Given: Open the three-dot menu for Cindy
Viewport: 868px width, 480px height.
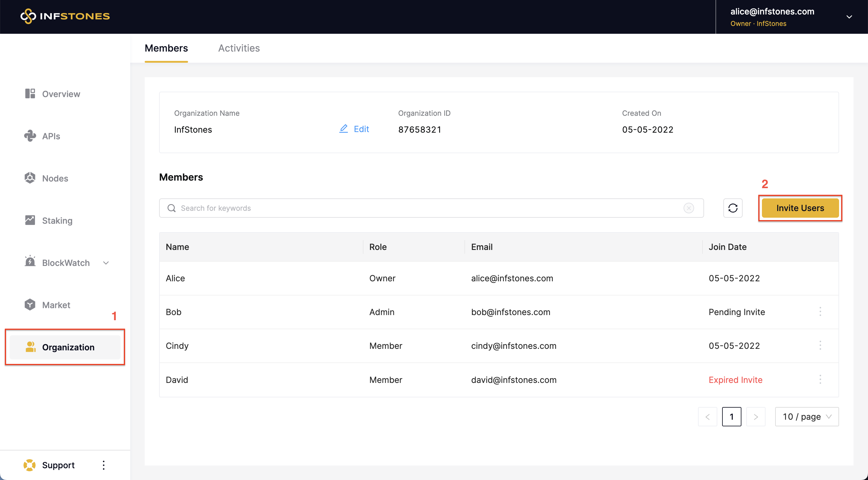Looking at the screenshot, I should point(820,345).
